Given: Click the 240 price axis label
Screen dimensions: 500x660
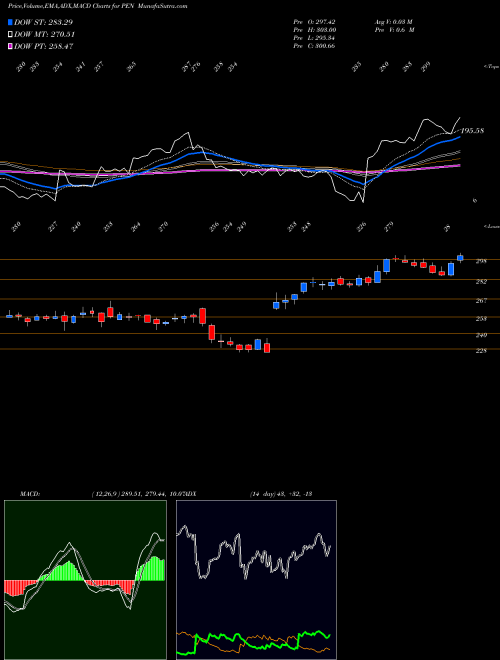Looking at the screenshot, I should [481, 335].
